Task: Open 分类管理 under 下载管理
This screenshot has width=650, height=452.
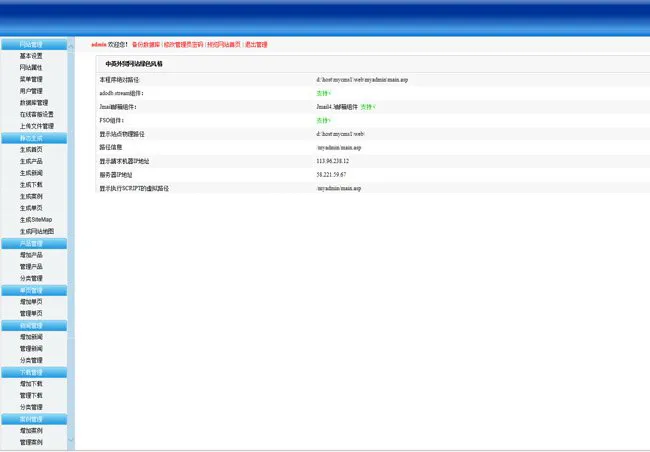Action: click(31, 407)
